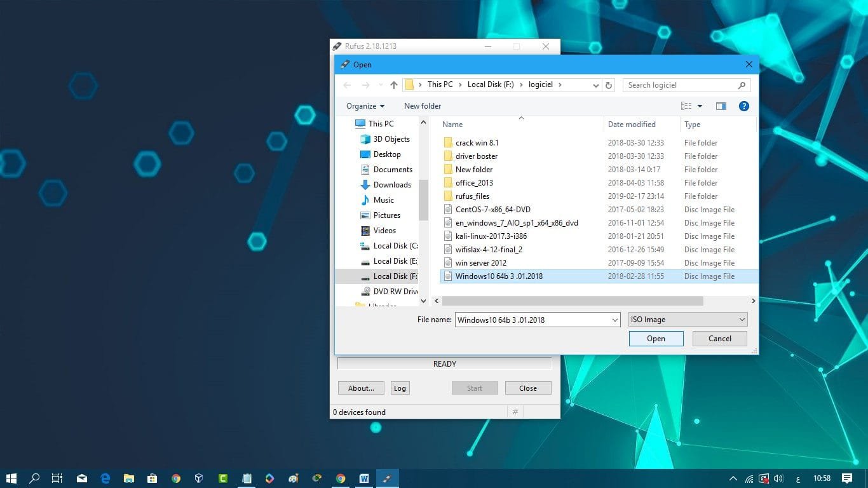868x488 pixels.
Task: Click the Up one level arrow
Action: (x=394, y=85)
